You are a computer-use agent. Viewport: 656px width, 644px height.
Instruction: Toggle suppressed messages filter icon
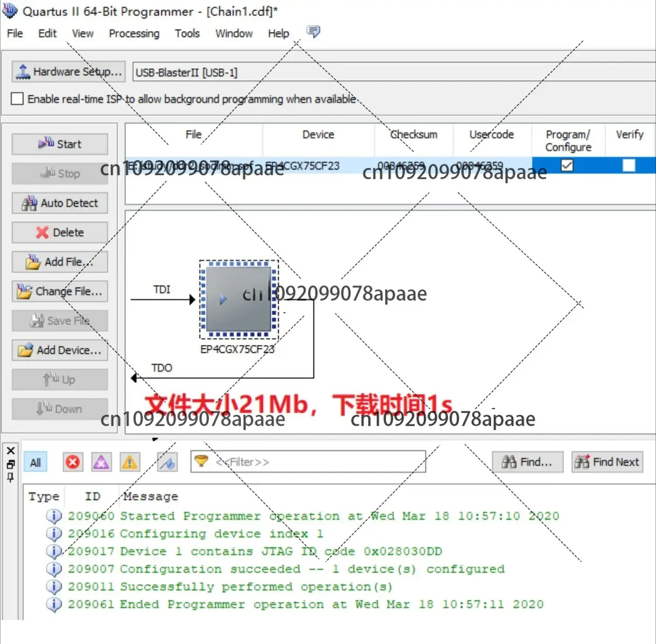click(167, 462)
